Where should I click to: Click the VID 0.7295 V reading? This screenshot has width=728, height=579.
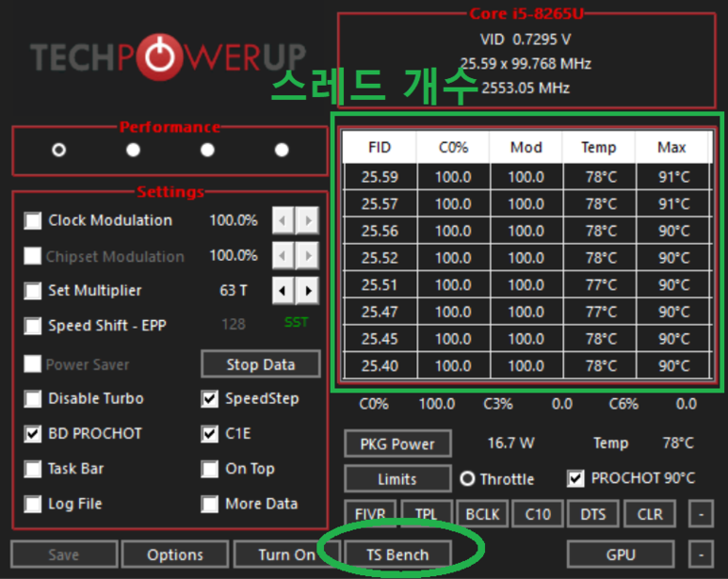click(x=526, y=40)
